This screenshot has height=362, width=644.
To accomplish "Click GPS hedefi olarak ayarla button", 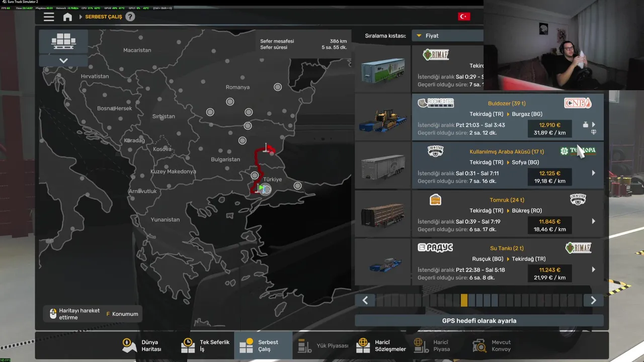I will click(479, 321).
